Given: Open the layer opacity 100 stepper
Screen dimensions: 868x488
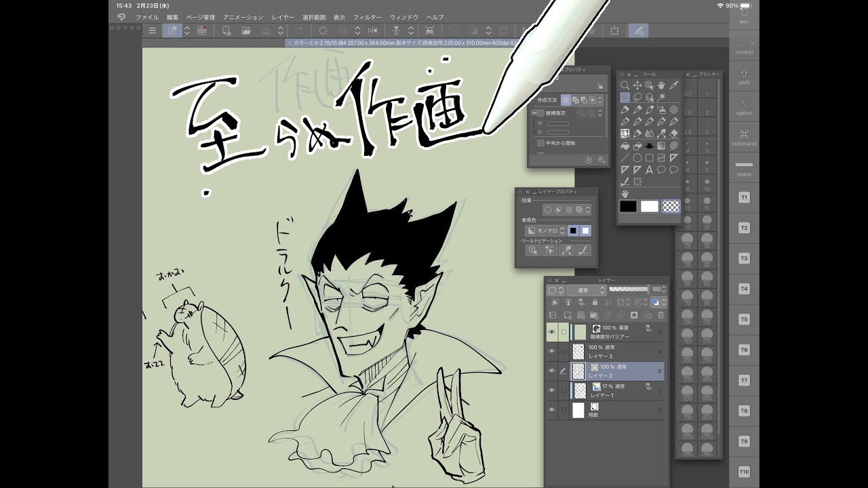Looking at the screenshot, I should click(665, 289).
